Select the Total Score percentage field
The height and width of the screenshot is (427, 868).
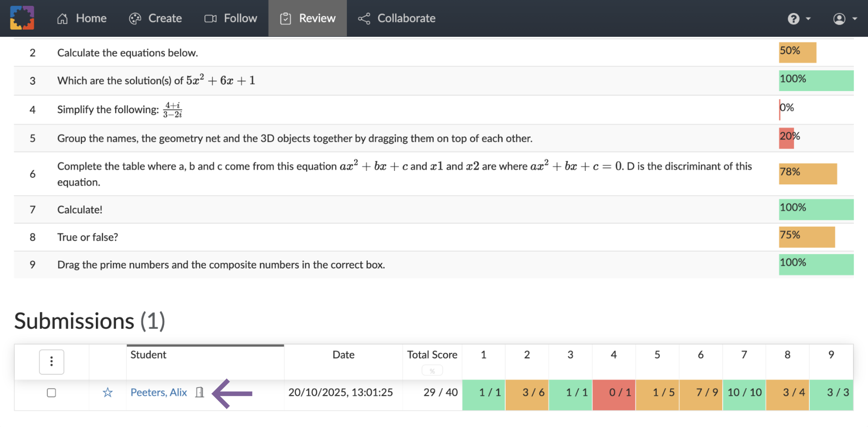[432, 370]
